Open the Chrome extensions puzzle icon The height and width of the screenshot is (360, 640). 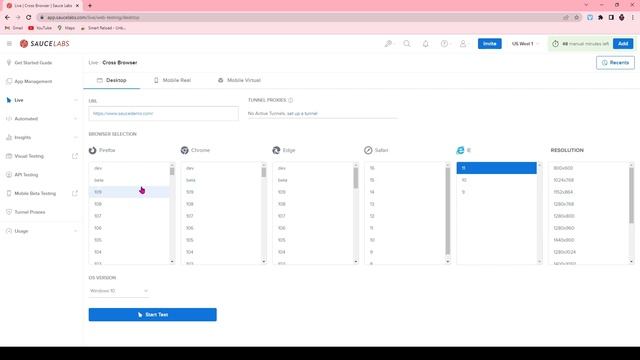click(x=600, y=18)
